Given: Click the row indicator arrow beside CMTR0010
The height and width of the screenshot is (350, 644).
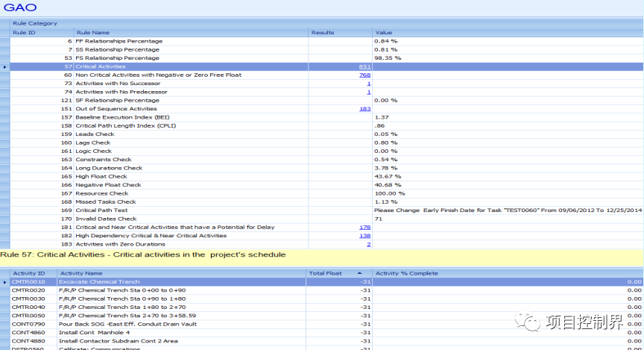Looking at the screenshot, I should 5,282.
